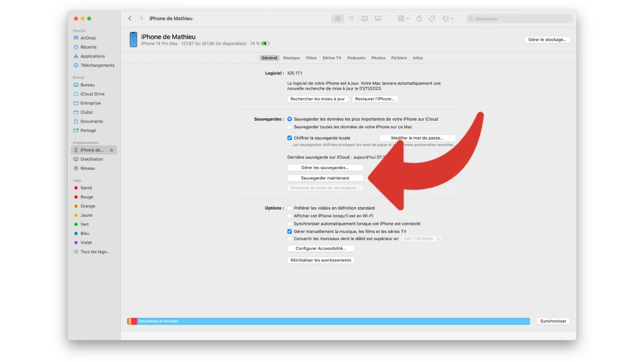Switch to the Général tab

pos(269,58)
